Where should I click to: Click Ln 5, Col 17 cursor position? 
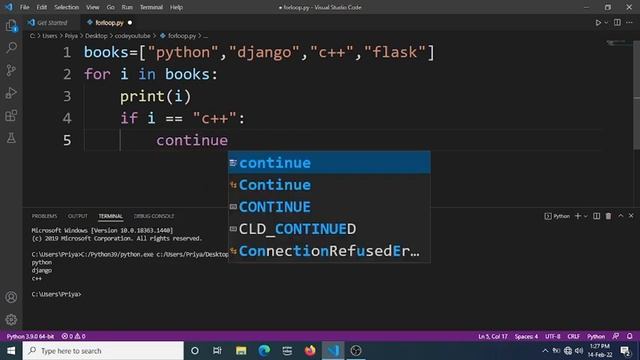(x=493, y=336)
